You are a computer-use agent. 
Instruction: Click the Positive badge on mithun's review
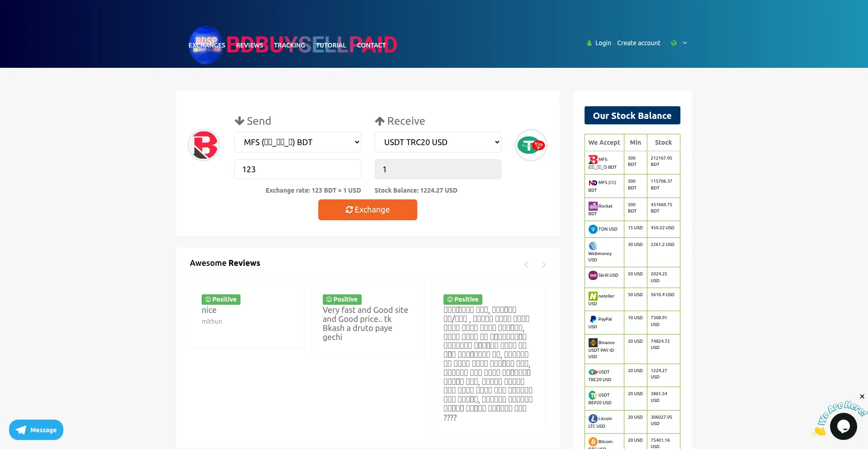221,299
